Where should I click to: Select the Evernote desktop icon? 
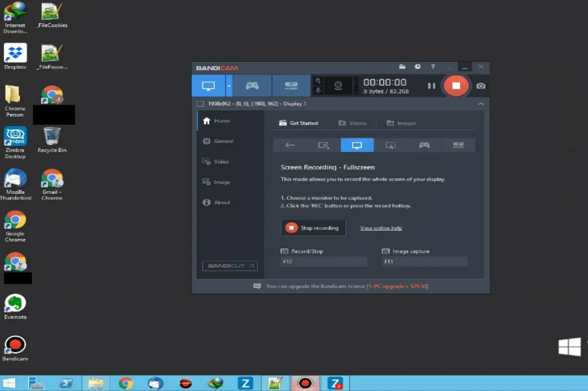click(x=15, y=307)
